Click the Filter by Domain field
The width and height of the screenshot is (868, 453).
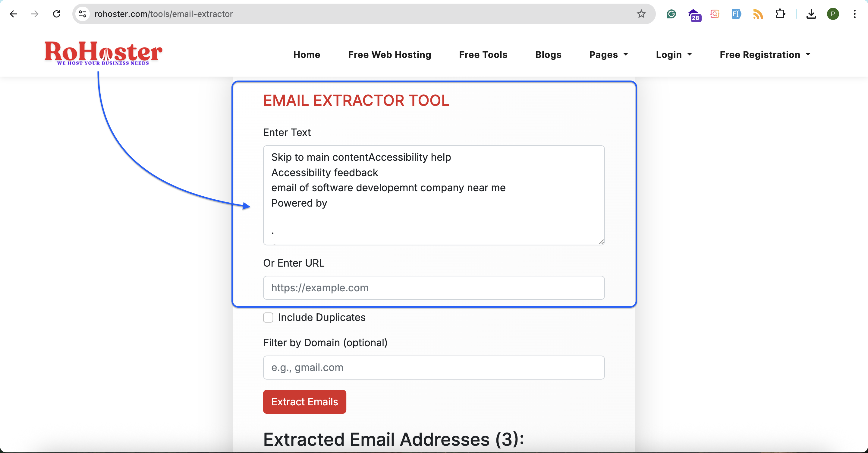433,367
